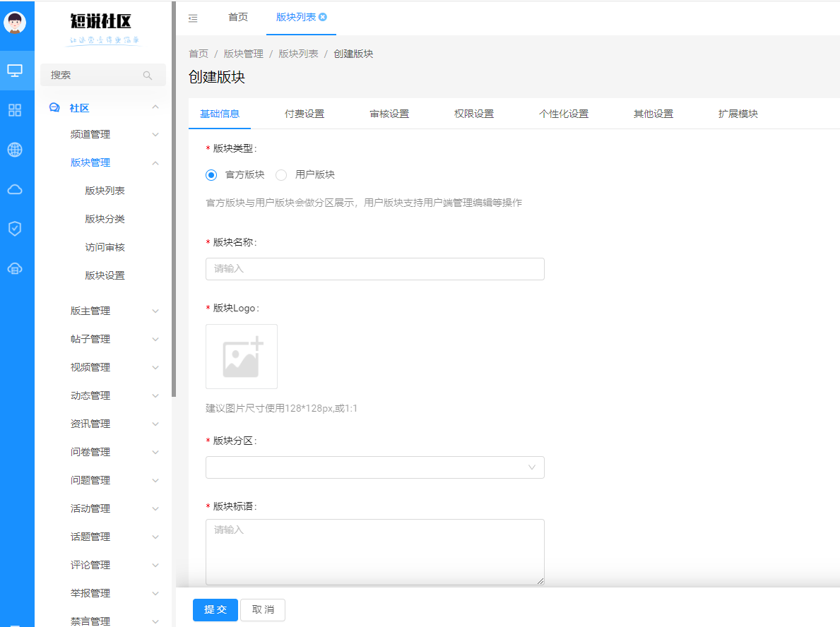This screenshot has width=840, height=627.
Task: Expand 话题管理 submenu
Action: click(x=155, y=537)
